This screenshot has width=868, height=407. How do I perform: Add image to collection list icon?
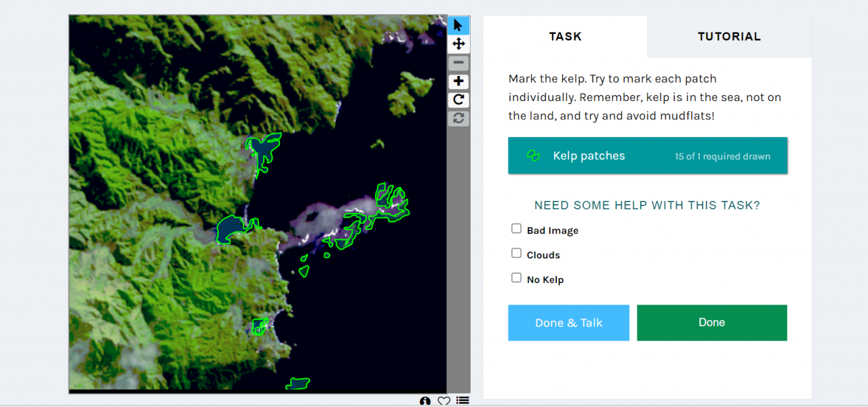462,400
